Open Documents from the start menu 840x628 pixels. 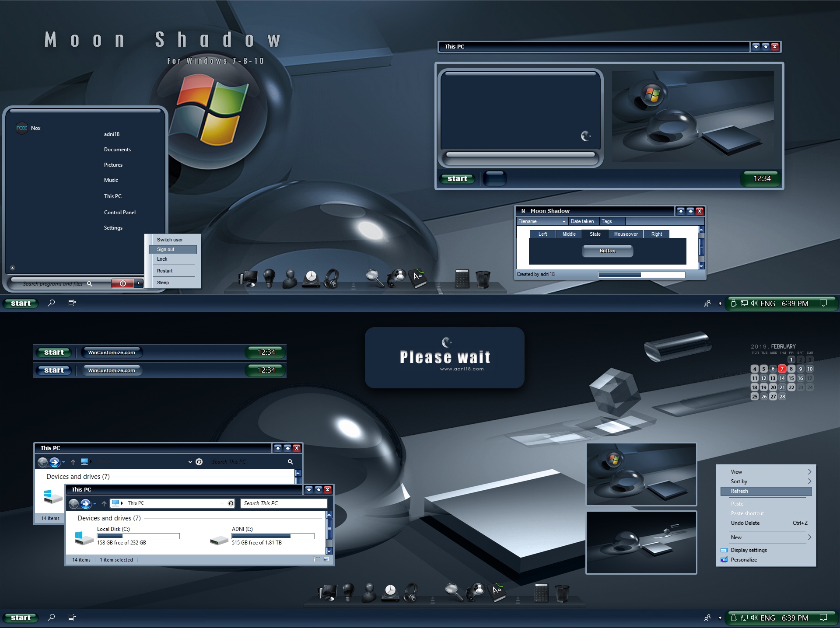point(117,150)
